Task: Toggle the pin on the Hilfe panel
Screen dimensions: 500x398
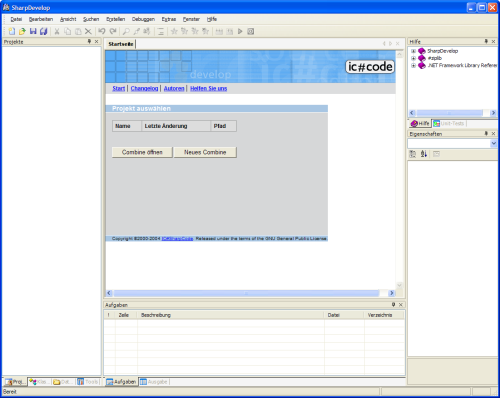Action: tap(486, 41)
